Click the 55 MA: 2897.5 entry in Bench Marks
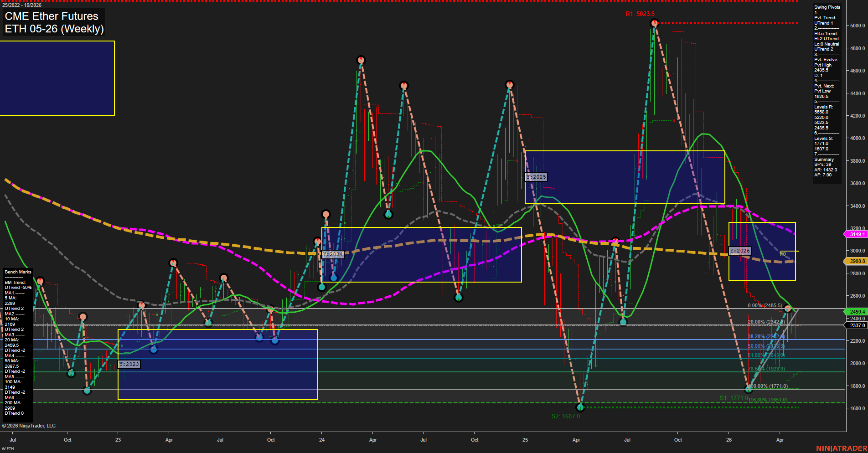Viewport: 868px width, 453px height. point(12,364)
